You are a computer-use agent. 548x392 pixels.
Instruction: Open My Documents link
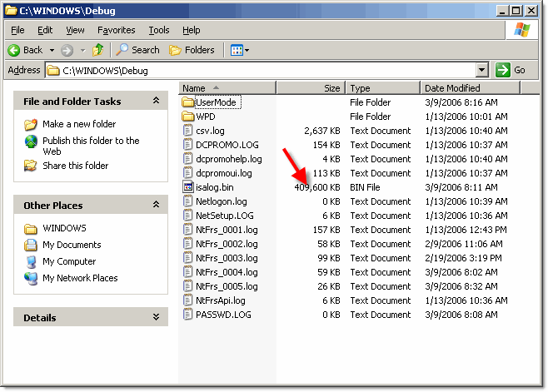tap(72, 245)
